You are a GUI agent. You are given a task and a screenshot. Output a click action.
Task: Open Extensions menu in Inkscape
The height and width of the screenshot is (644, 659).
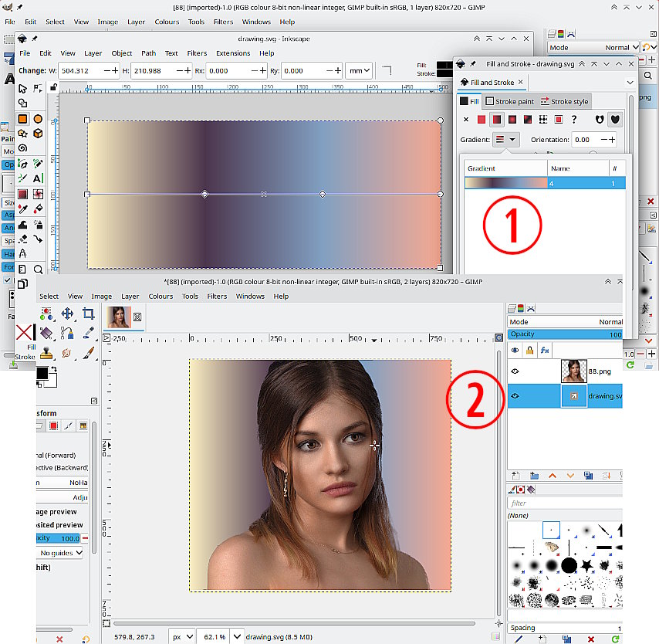tap(233, 53)
